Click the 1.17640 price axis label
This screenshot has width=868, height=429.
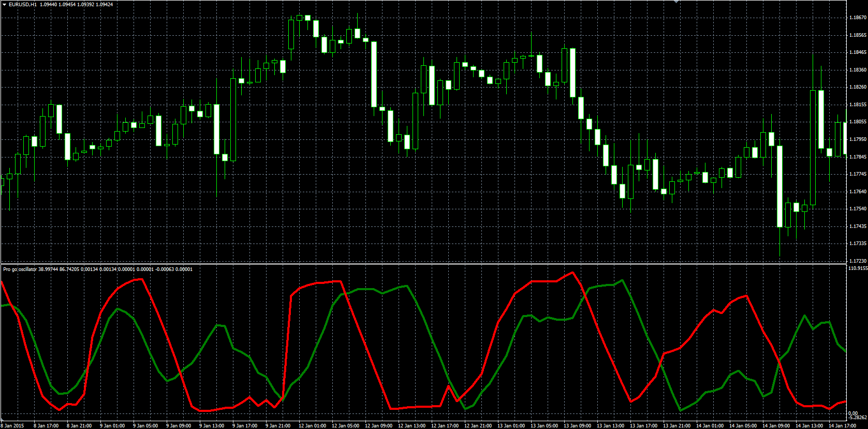(x=858, y=192)
